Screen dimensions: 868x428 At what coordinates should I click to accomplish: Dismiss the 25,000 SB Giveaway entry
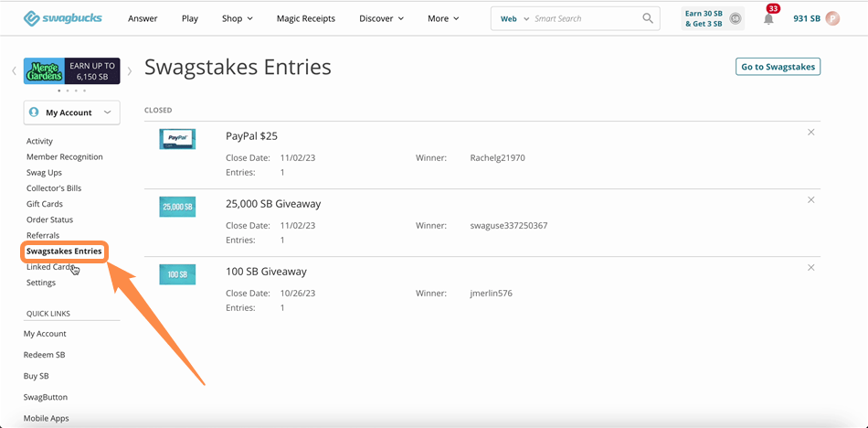click(x=811, y=199)
